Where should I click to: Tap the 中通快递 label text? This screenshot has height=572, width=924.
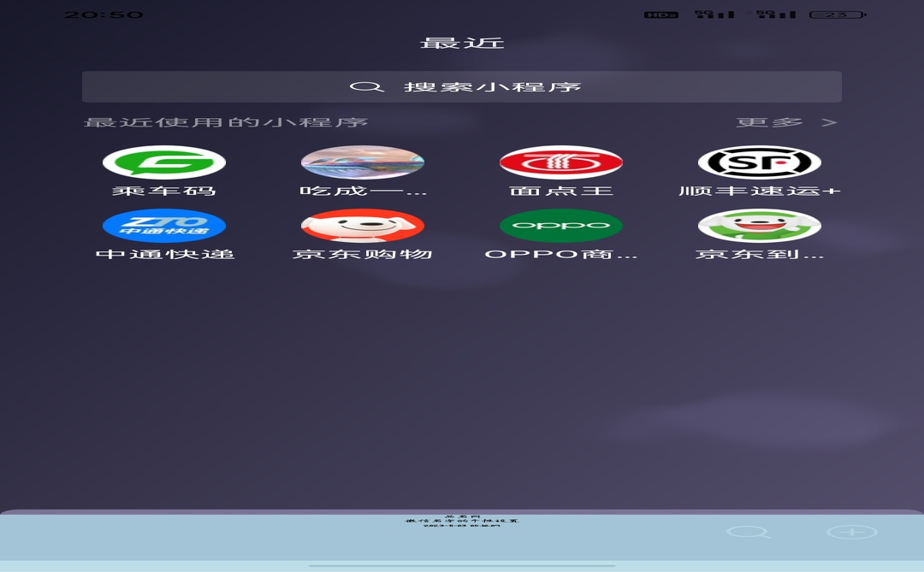pyautogui.click(x=165, y=255)
